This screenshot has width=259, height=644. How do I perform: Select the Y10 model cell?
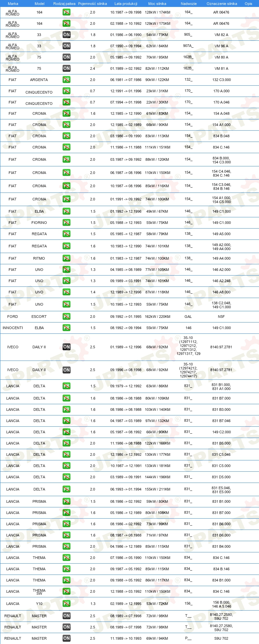(39, 604)
